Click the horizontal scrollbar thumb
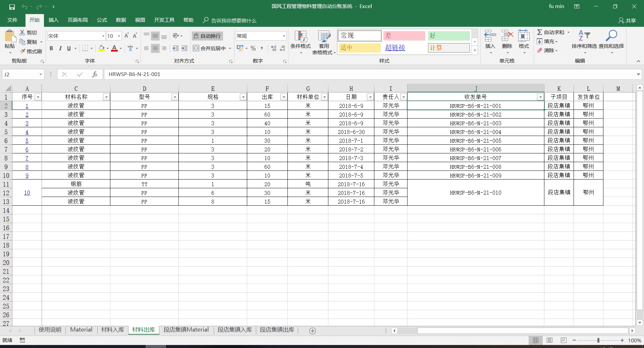The width and height of the screenshot is (644, 348). tap(523, 331)
